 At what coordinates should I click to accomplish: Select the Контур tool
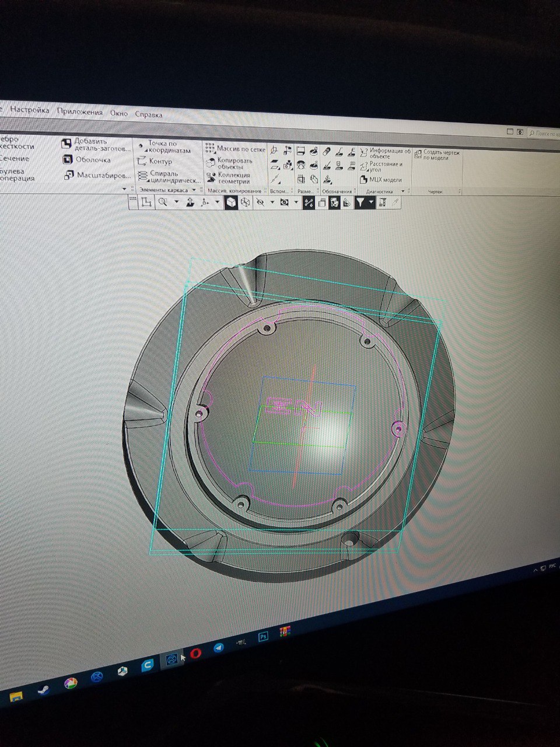tap(155, 161)
